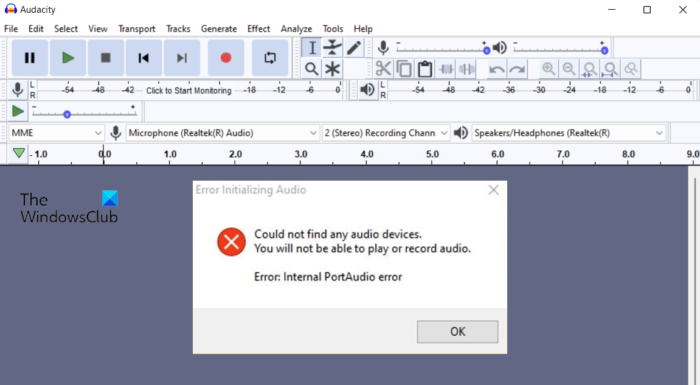Click Fit selection to width icon
This screenshot has width=700, height=385.
tap(589, 69)
